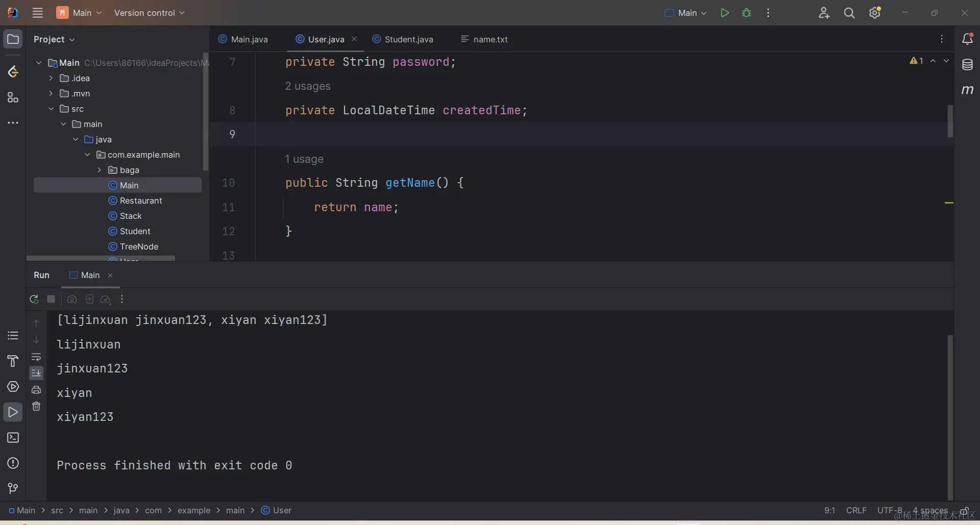Screen dimensions: 980x525
Task: Click the project tree horizontal scrollbar
Action: [101, 259]
